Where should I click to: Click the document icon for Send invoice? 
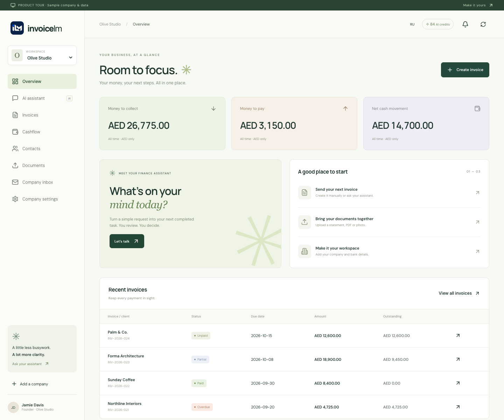(x=304, y=192)
